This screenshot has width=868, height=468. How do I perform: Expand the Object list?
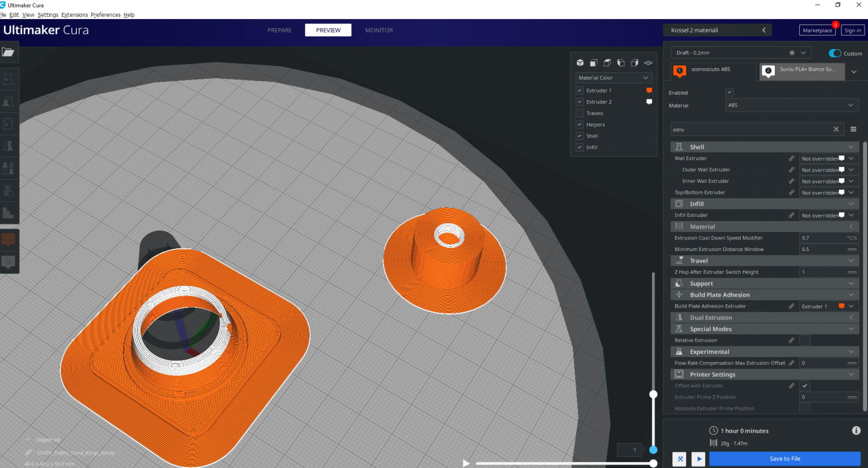point(43,440)
